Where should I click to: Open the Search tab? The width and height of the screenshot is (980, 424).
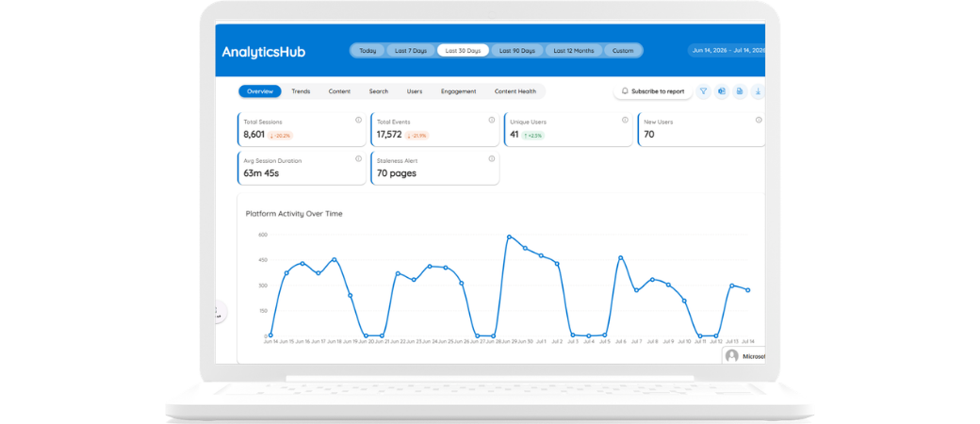point(379,91)
